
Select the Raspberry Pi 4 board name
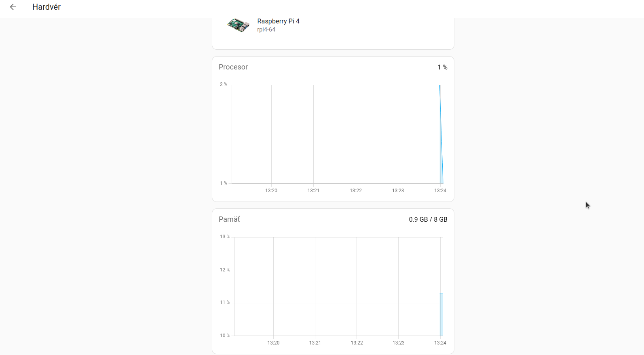click(278, 21)
